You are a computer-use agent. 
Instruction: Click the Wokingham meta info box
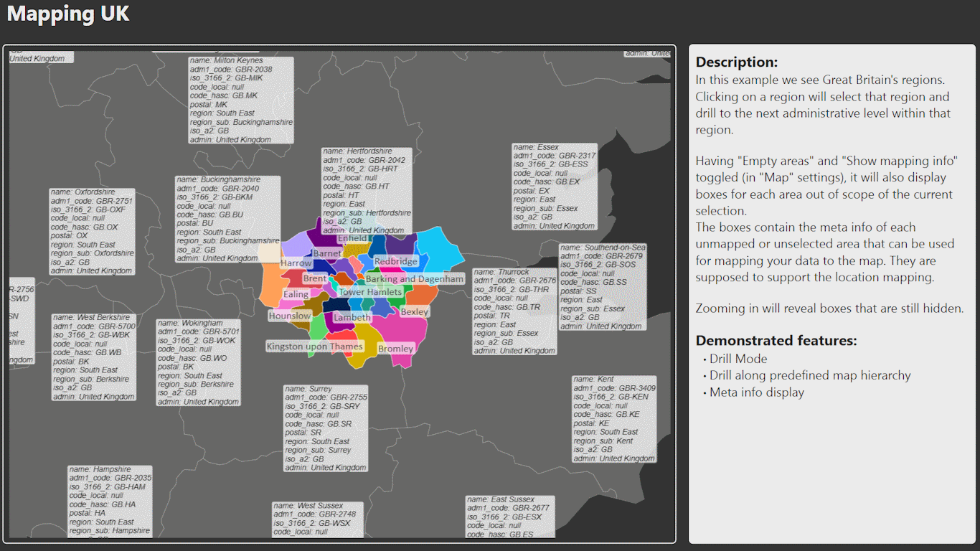198,362
